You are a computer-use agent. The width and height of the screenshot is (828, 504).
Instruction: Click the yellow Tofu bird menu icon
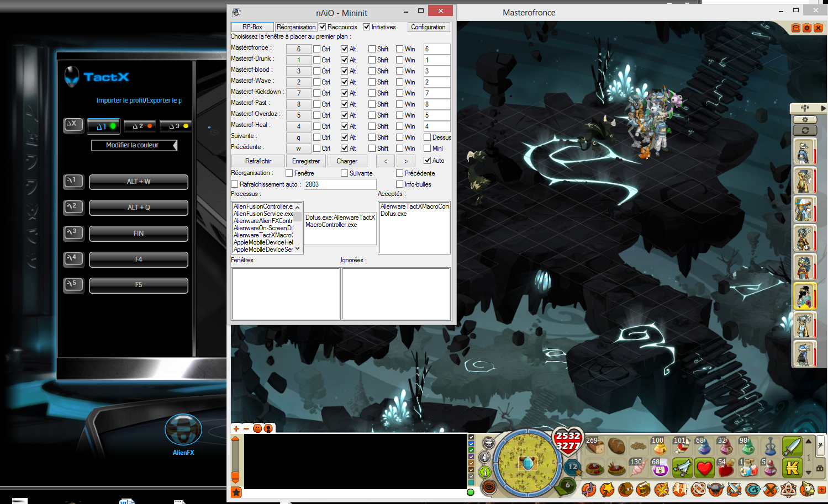(808, 490)
